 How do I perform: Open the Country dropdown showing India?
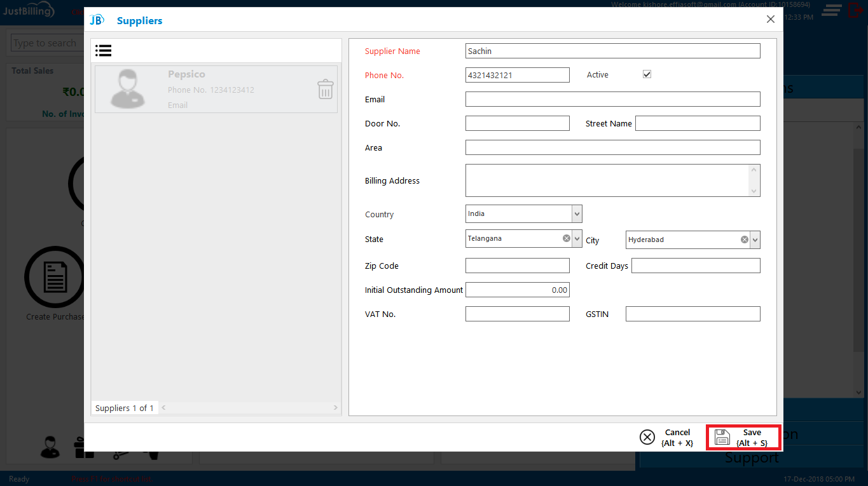click(x=524, y=213)
